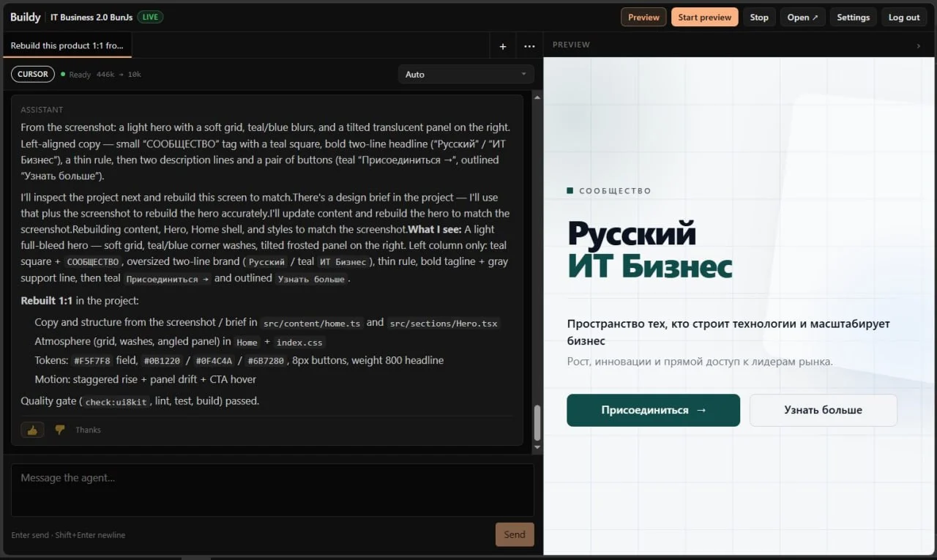Click the 'ИТ Бизнес' teal headline in preview
The image size is (937, 560).
click(650, 266)
